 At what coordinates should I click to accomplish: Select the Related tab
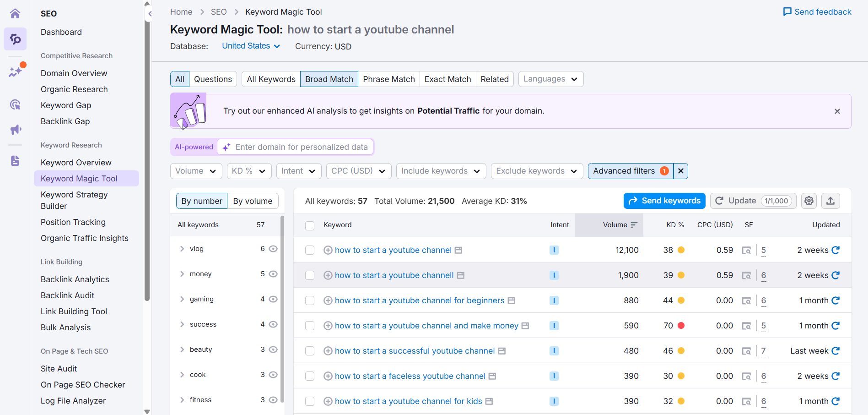(495, 79)
